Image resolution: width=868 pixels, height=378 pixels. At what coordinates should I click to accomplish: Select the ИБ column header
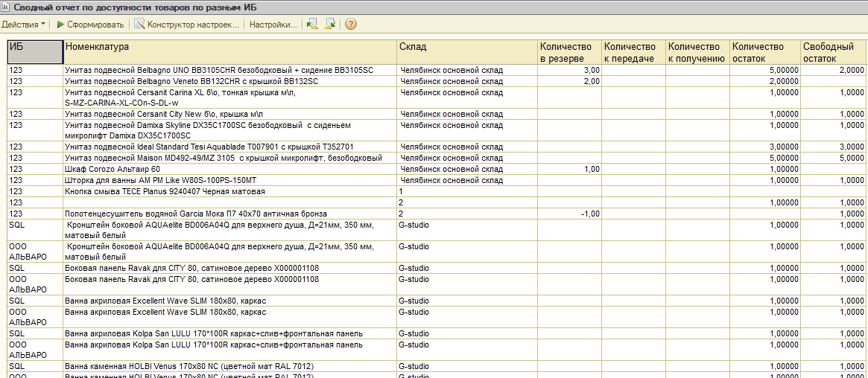coord(36,52)
